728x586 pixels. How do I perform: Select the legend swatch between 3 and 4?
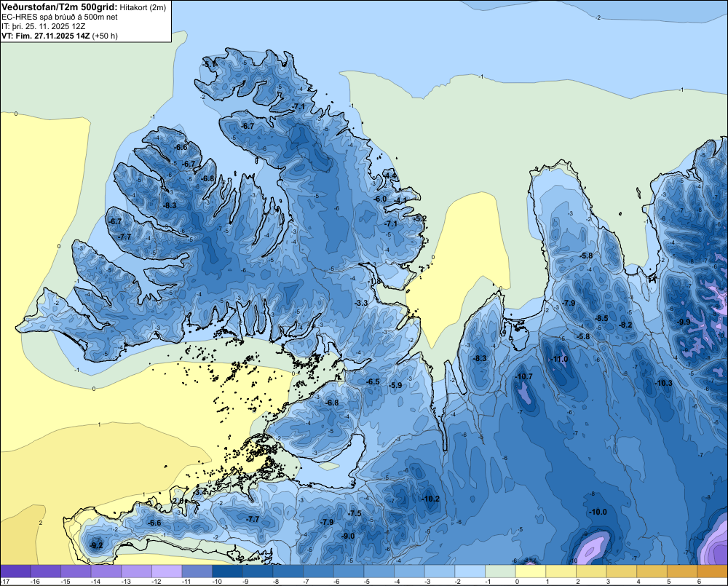coord(621,571)
